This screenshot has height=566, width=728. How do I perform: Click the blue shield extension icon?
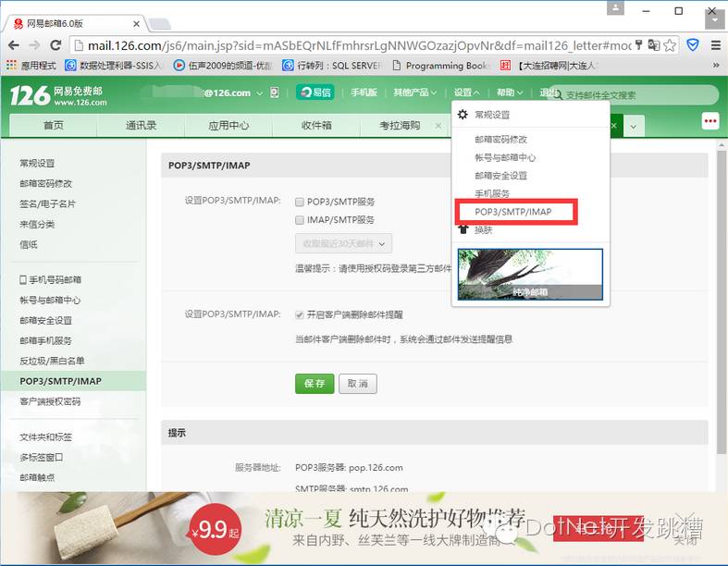point(693,45)
